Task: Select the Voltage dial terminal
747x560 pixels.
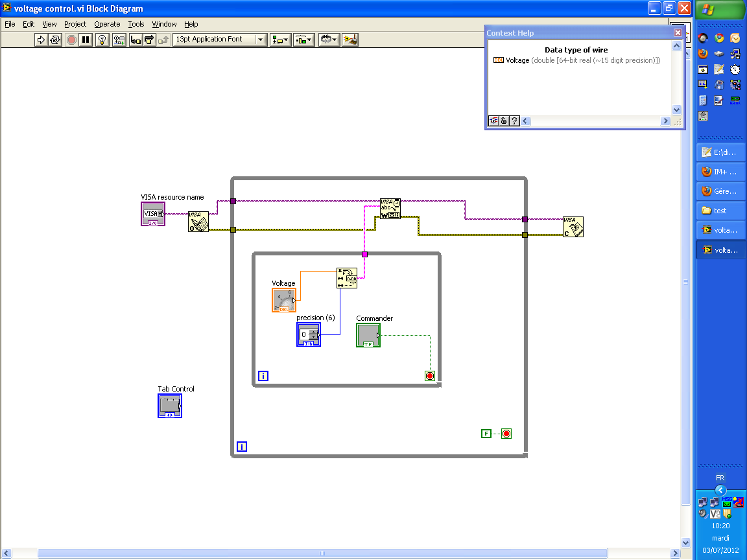Action: (284, 300)
